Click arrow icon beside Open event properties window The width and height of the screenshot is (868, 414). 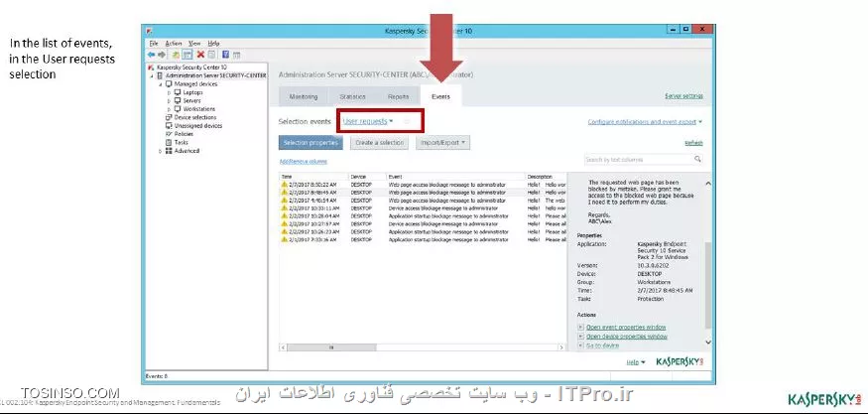pos(580,328)
